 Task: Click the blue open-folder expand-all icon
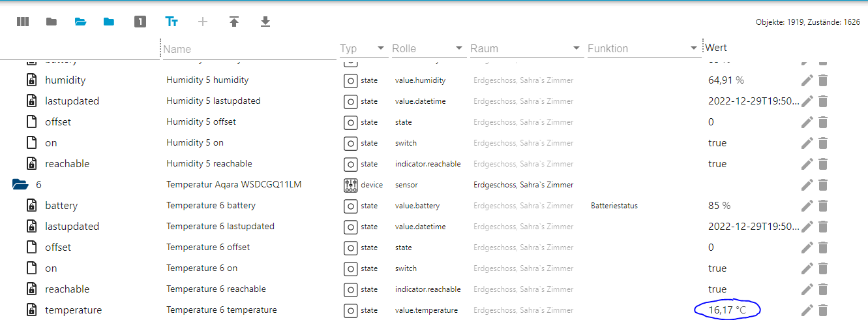tap(80, 22)
